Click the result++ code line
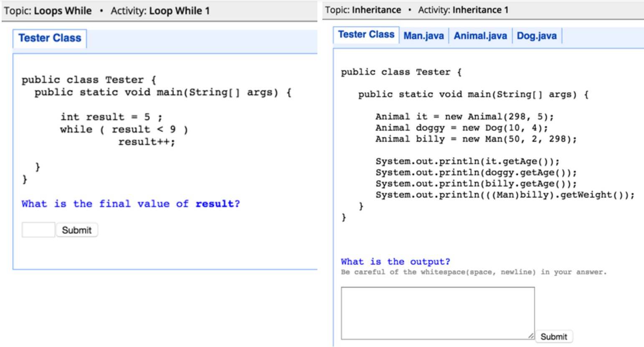The height and width of the screenshot is (347, 644). click(x=147, y=142)
